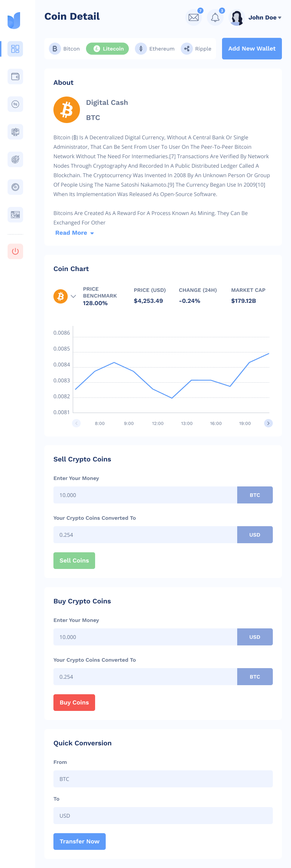Open the dashboard grid sidebar icon
291x868 pixels.
point(15,49)
